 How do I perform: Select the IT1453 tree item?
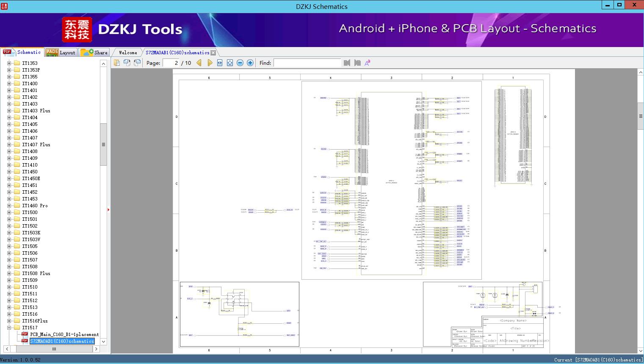30,199
